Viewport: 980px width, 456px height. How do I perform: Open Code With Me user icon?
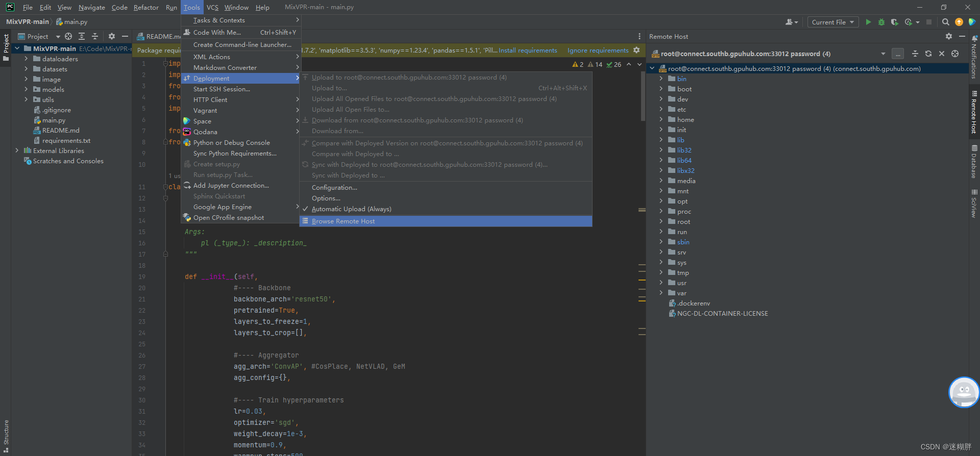792,22
